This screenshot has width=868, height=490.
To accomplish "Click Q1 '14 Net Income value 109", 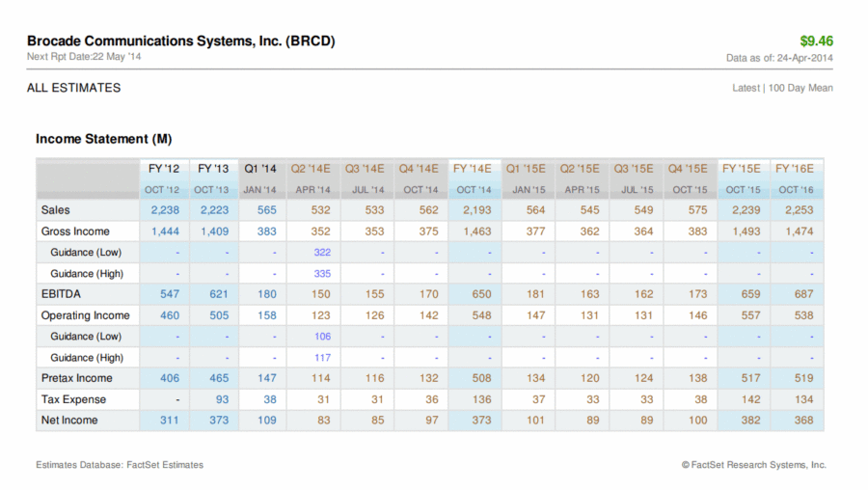I will [x=267, y=421].
